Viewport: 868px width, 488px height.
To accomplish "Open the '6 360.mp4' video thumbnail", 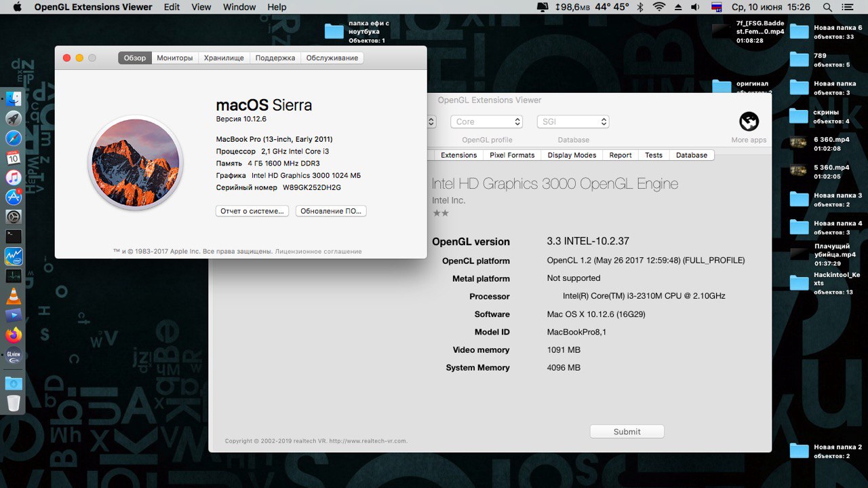I will point(800,143).
